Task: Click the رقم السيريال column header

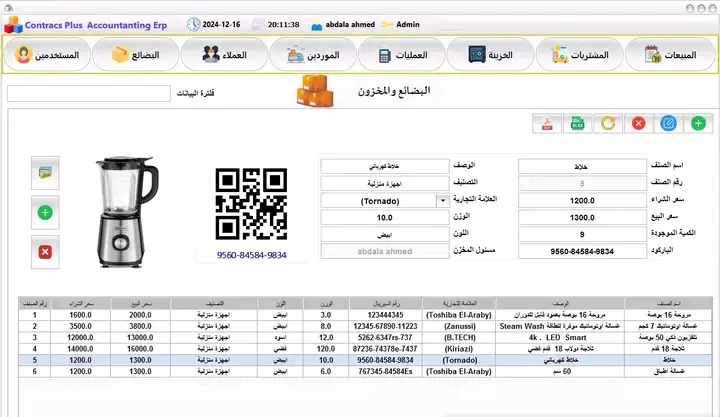Action: 386,304
